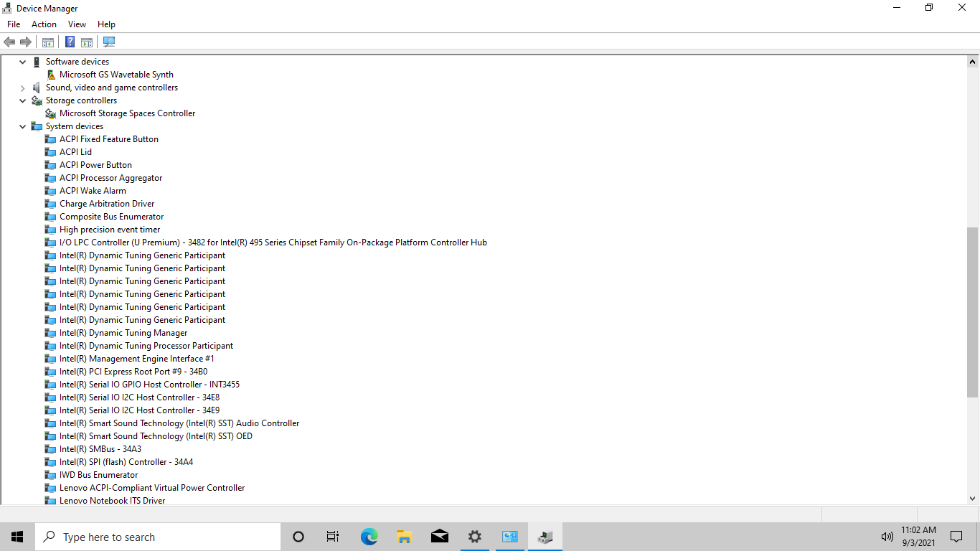Switch to the Device Manager taskbar button
This screenshot has width=980, height=551.
[545, 537]
